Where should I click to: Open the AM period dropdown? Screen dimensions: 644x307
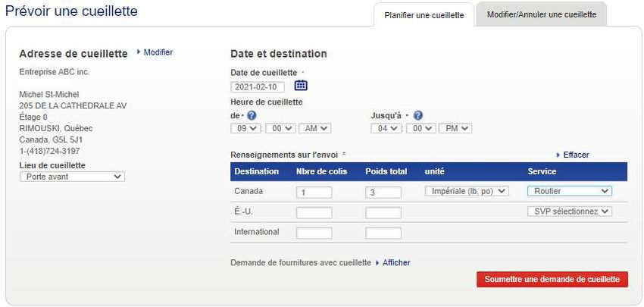click(314, 128)
